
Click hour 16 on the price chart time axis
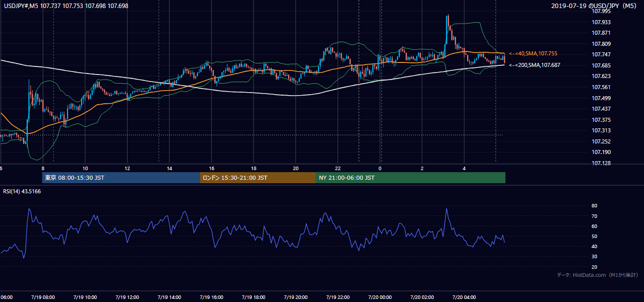212,169
